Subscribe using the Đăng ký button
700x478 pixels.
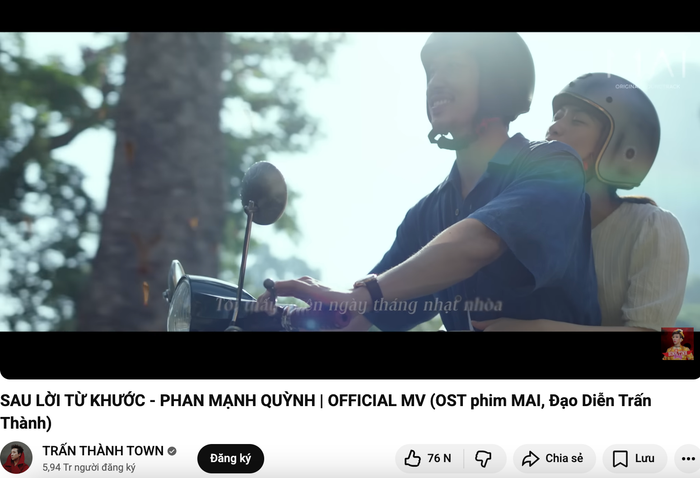click(x=230, y=458)
